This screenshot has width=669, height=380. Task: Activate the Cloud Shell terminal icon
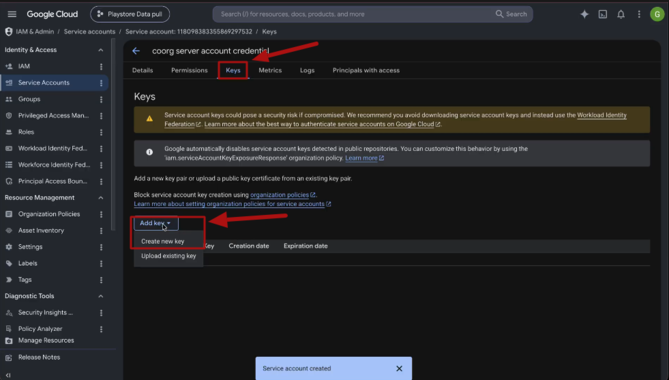tap(602, 14)
